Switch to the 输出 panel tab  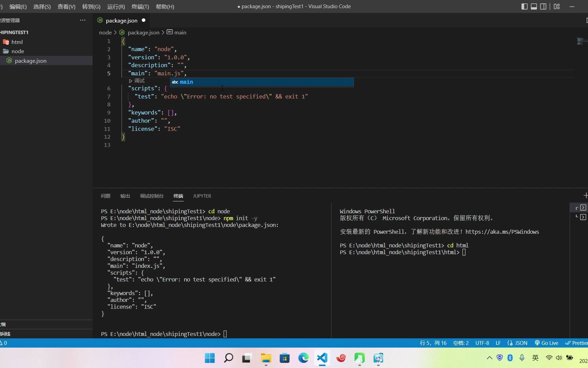coord(125,196)
